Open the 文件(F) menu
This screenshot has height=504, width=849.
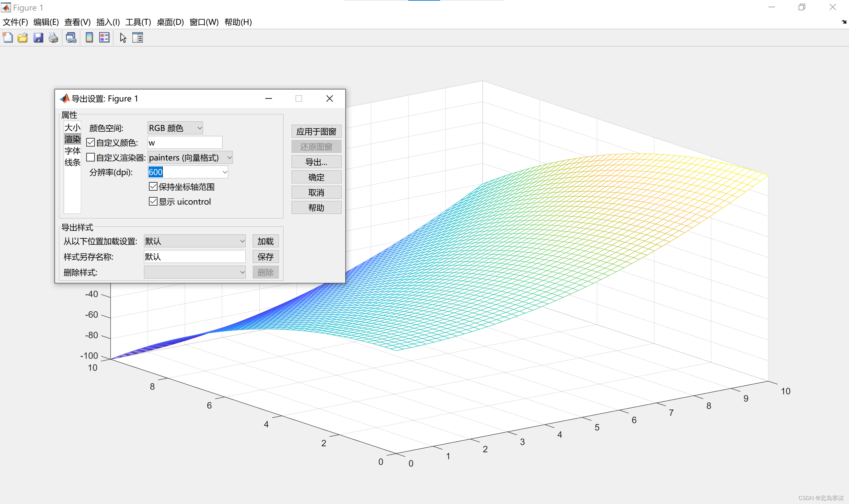point(15,22)
